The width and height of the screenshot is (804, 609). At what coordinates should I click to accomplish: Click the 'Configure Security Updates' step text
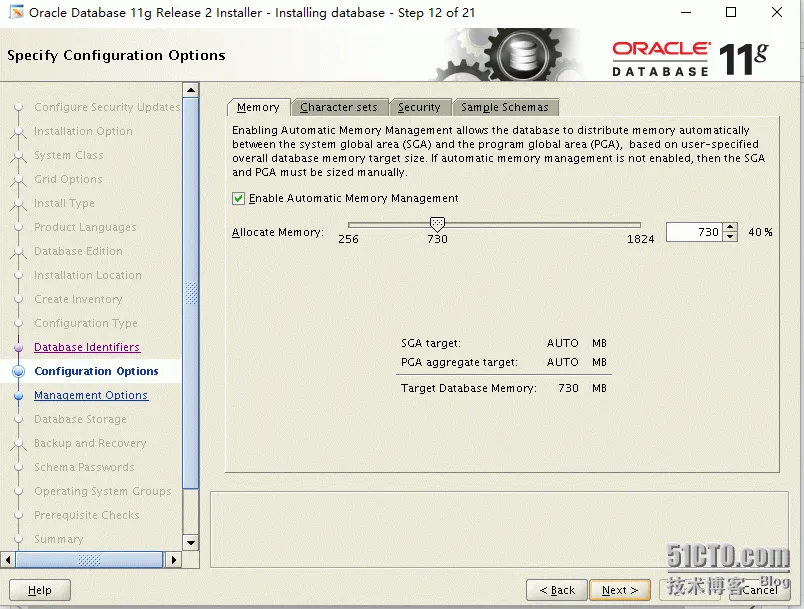(x=107, y=107)
